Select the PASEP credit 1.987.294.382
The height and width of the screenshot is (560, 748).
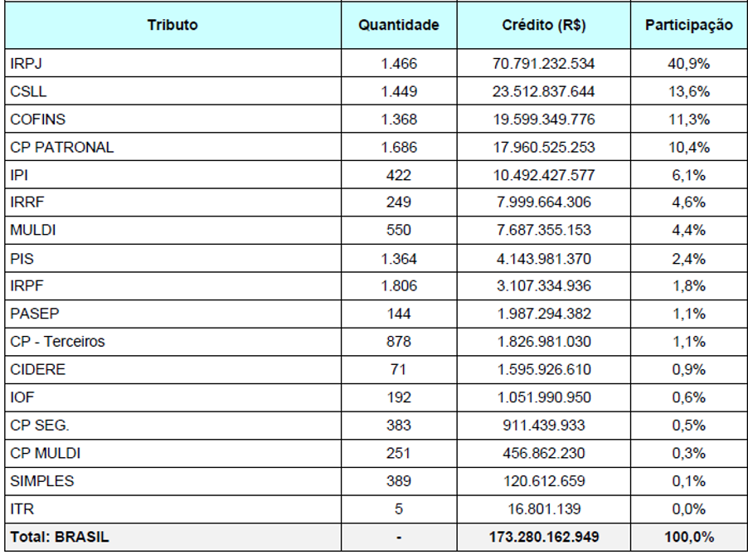point(544,314)
